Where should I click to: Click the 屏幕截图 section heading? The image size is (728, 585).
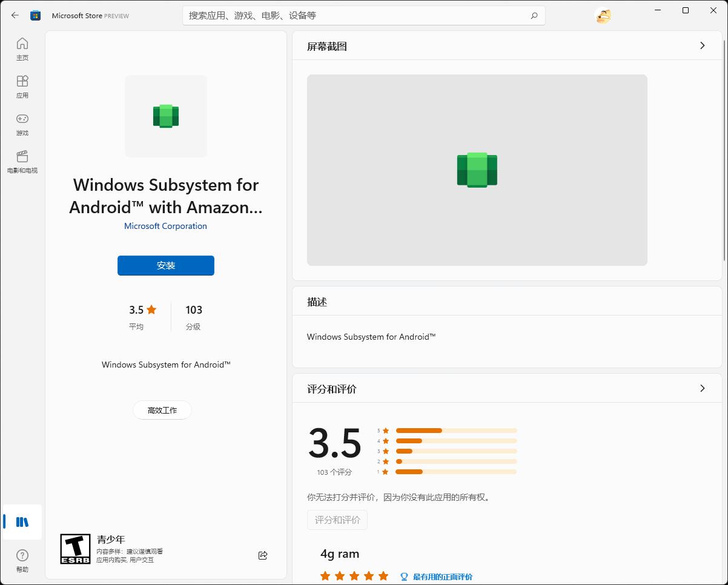327,47
